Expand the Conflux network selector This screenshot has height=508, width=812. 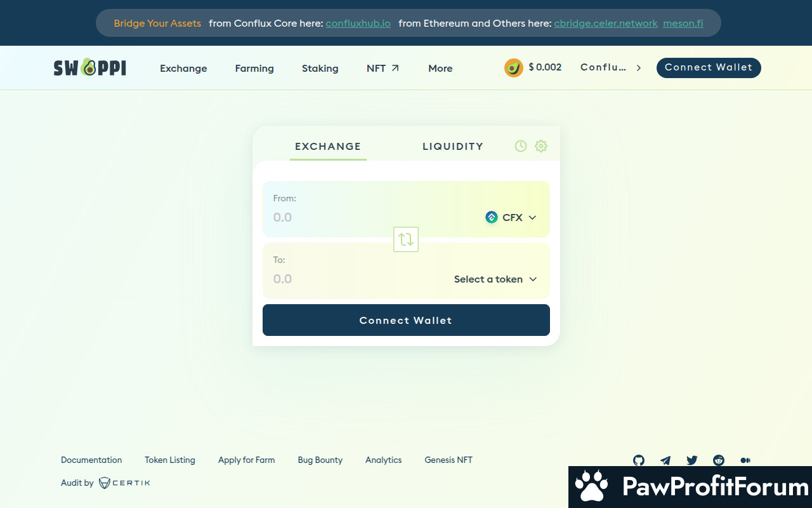611,67
